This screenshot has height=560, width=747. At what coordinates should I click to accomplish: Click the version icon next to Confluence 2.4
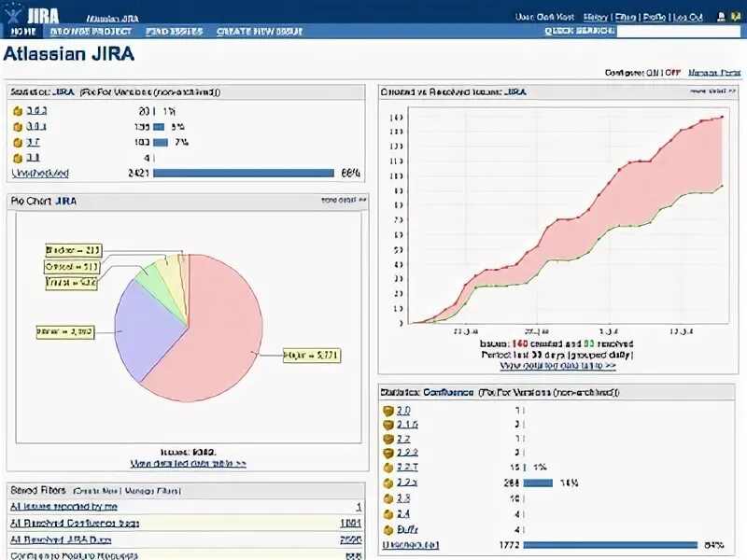coord(388,514)
